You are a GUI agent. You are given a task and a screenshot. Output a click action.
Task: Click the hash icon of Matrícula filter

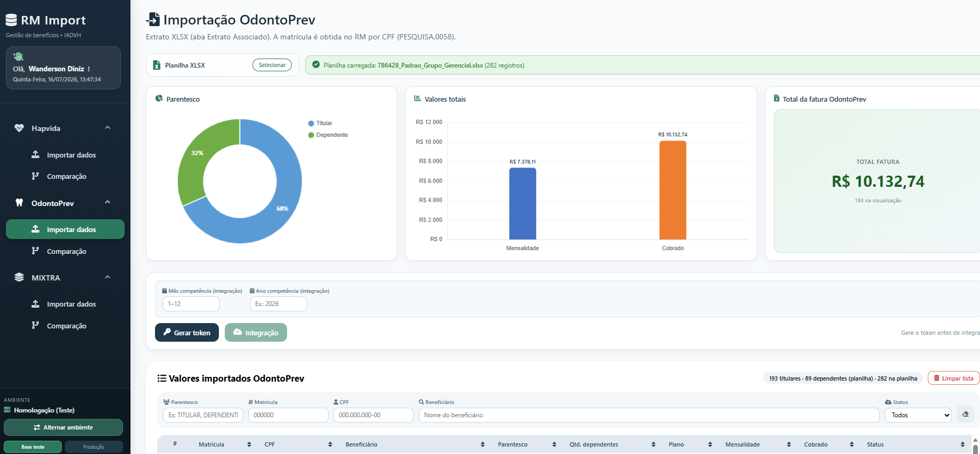[x=251, y=402]
